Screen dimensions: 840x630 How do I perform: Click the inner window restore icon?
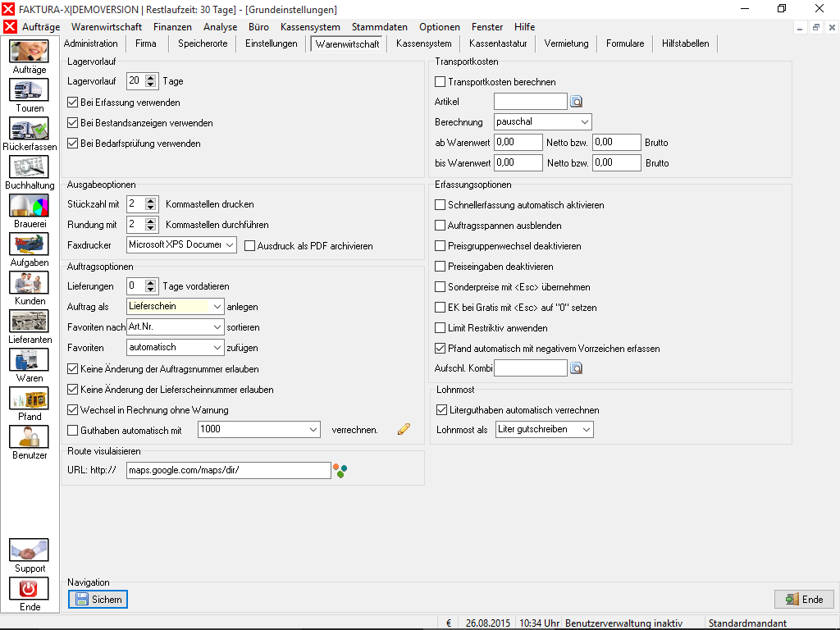816,27
